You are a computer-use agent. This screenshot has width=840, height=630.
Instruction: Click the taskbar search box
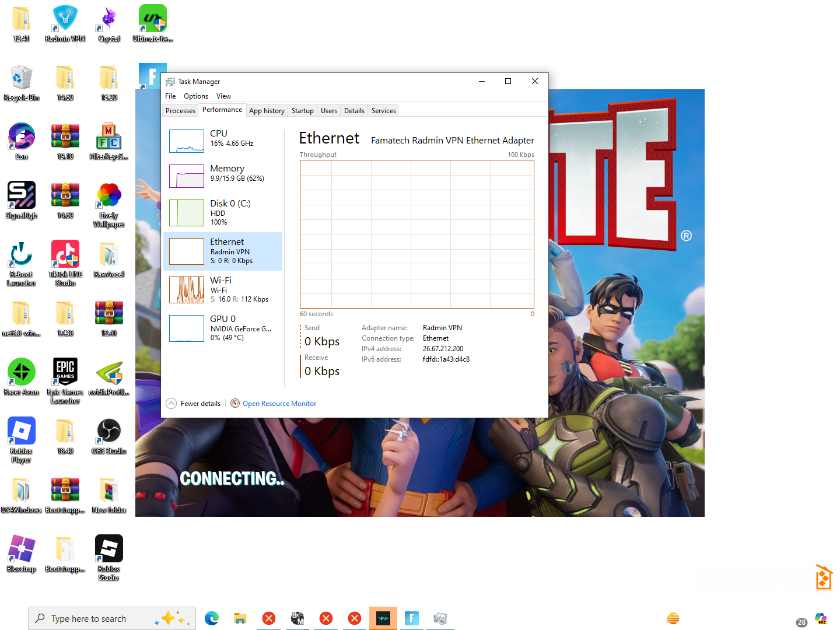click(x=112, y=618)
